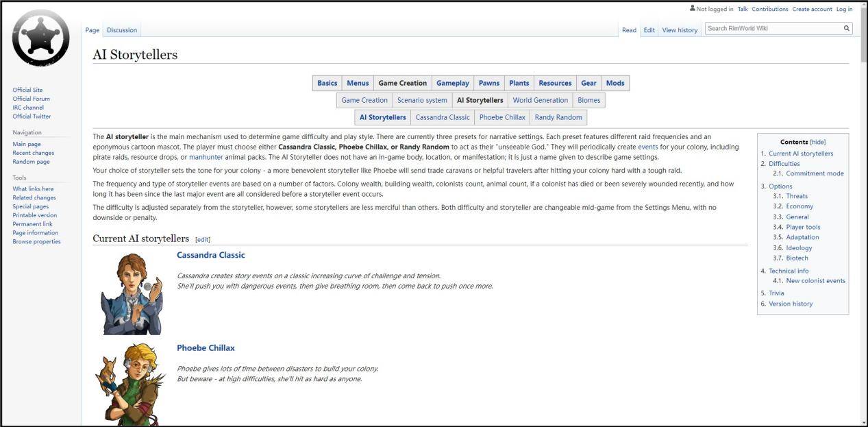This screenshot has height=427, width=868.
Task: Open the Randy Random sub-tab
Action: [558, 117]
